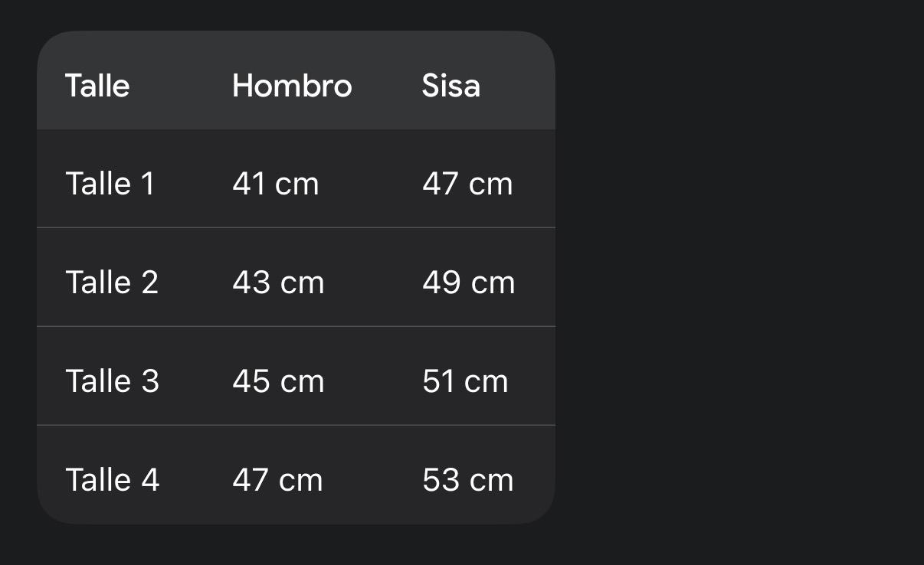Click Talle 4's 47 cm Hombro value
The image size is (924, 565).
(x=277, y=480)
